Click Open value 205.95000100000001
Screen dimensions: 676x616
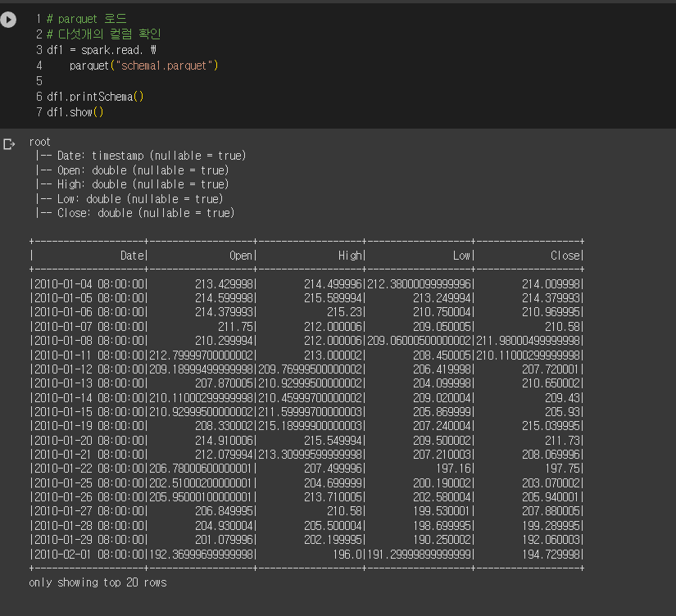point(202,497)
